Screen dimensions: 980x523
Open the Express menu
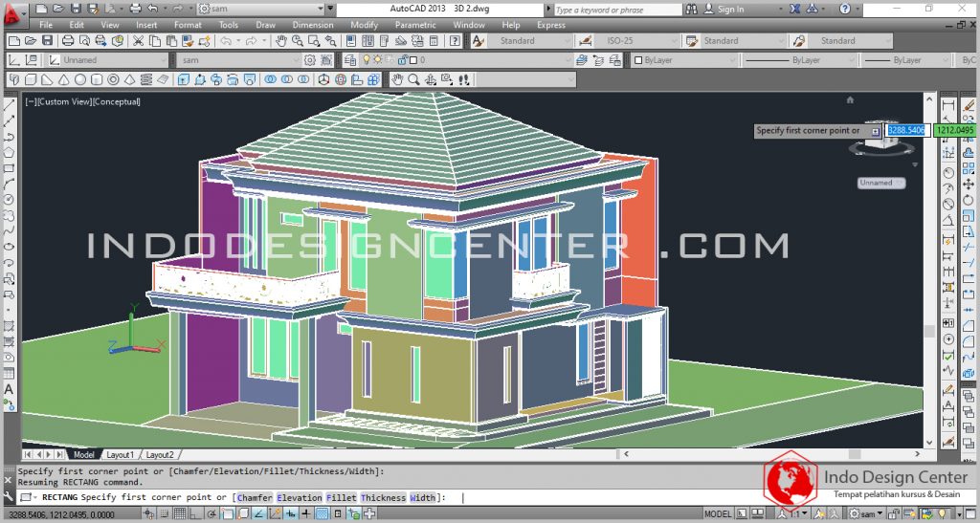(x=551, y=25)
